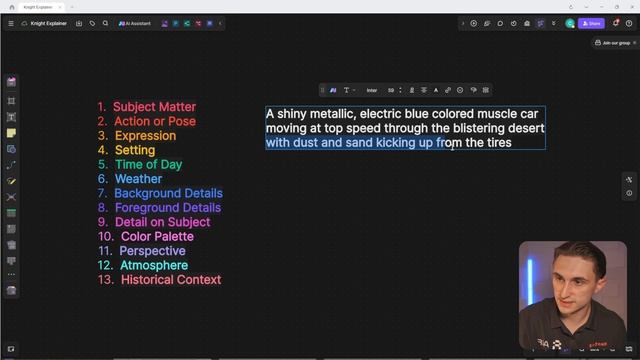
Task: Select the yellow Sticky Note tool
Action: [11, 133]
